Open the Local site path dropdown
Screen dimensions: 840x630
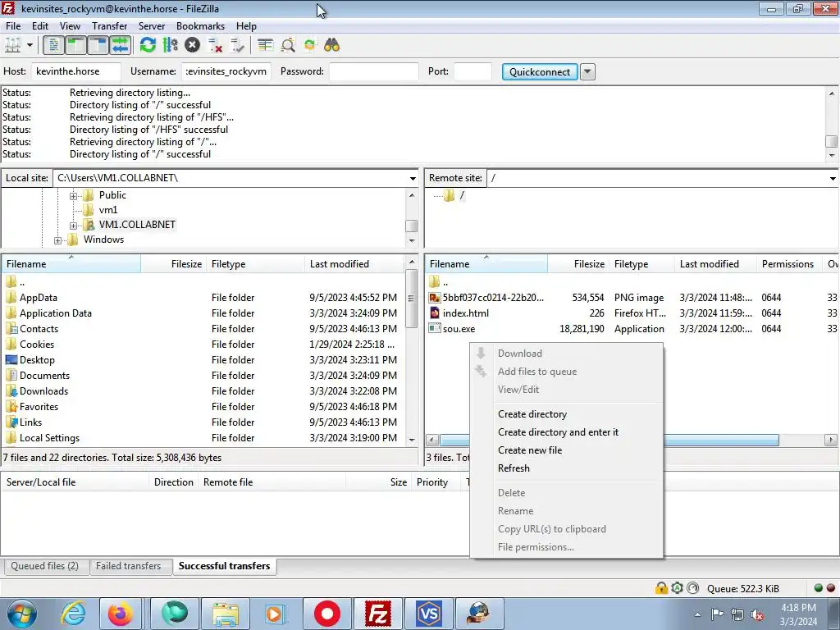pyautogui.click(x=413, y=178)
